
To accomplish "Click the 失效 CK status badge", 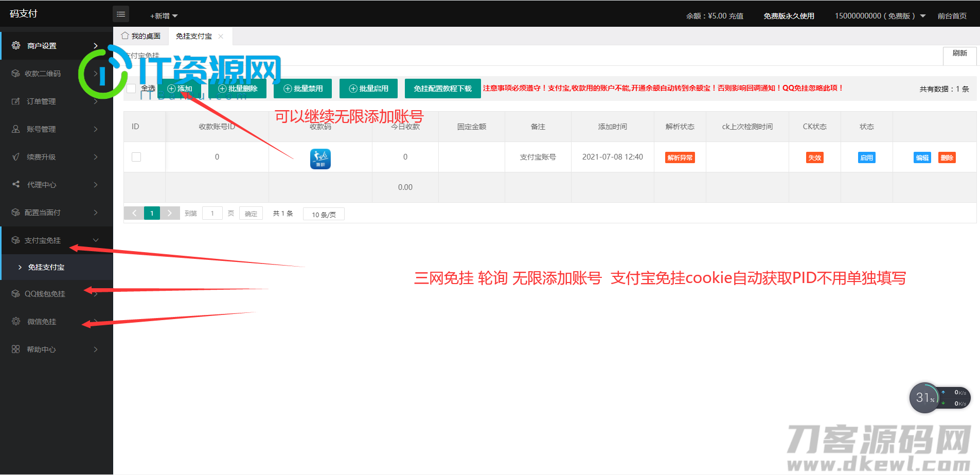I will click(814, 158).
